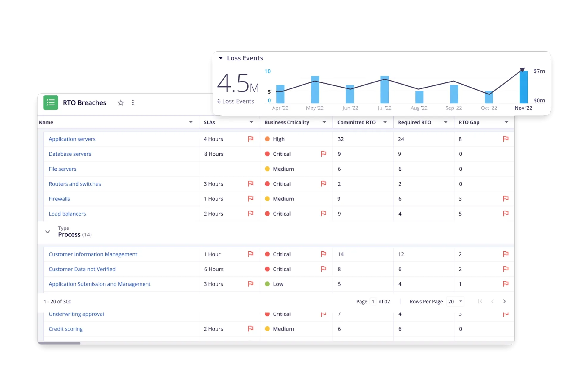Collapse the Process type group chevron
The width and height of the screenshot is (588, 391).
pos(48,232)
